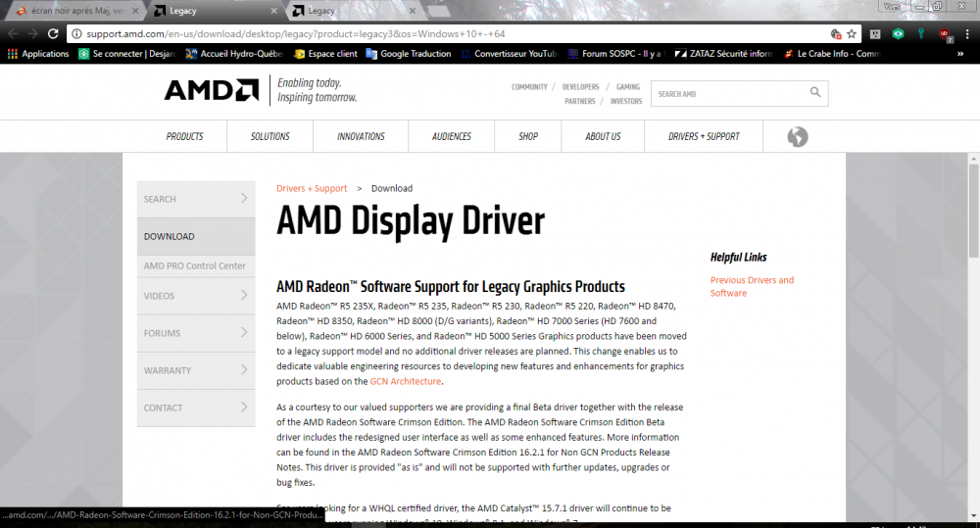980x528 pixels.
Task: Click the page vertical scrollbar thumb
Action: 974,212
